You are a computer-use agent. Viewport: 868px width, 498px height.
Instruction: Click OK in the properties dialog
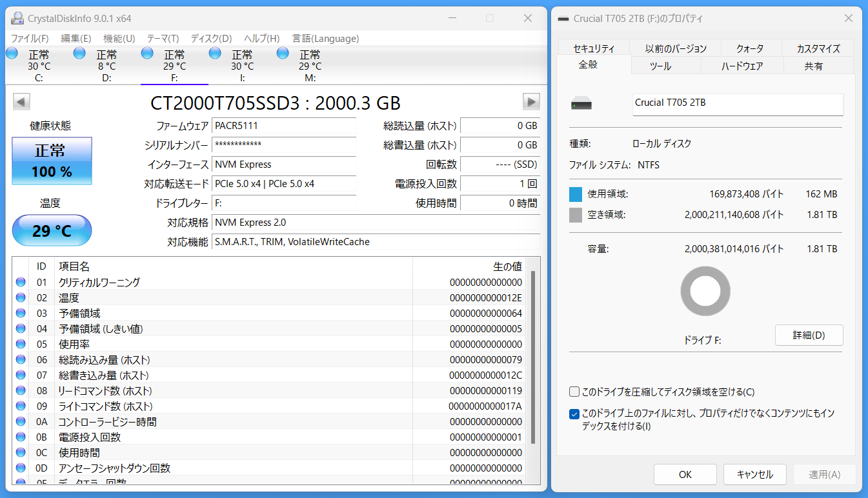pos(685,474)
